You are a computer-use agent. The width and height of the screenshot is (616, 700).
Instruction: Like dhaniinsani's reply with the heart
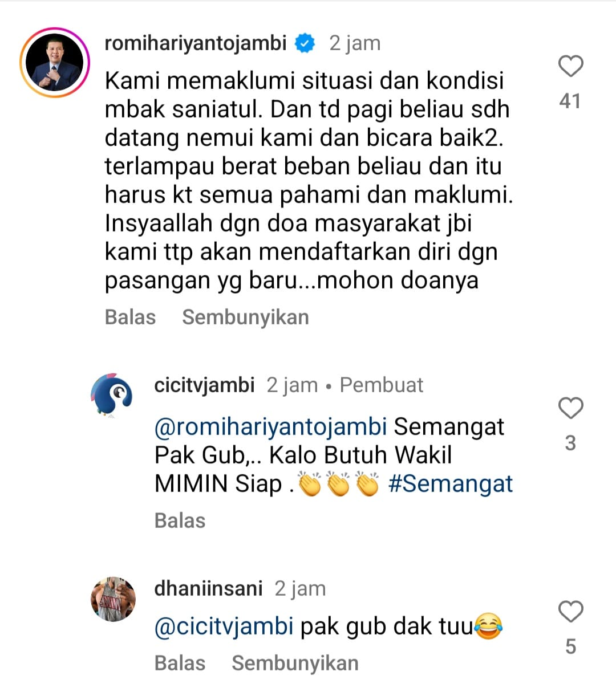pos(570,612)
